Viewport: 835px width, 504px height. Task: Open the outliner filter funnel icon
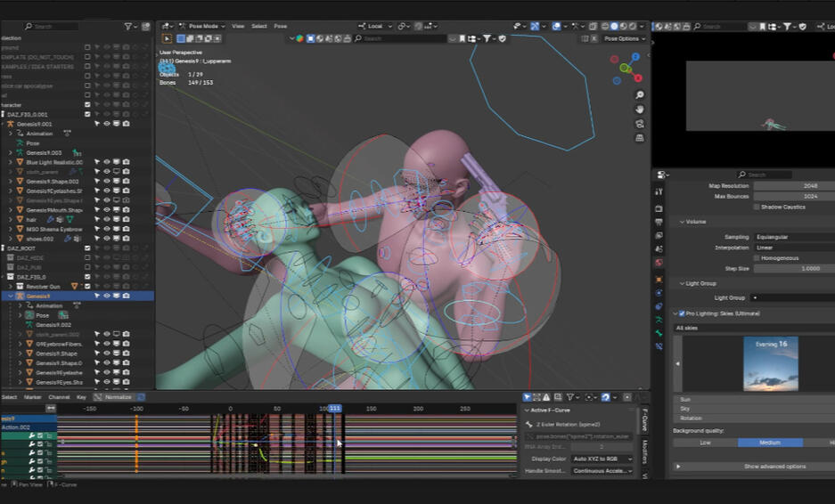[x=128, y=27]
